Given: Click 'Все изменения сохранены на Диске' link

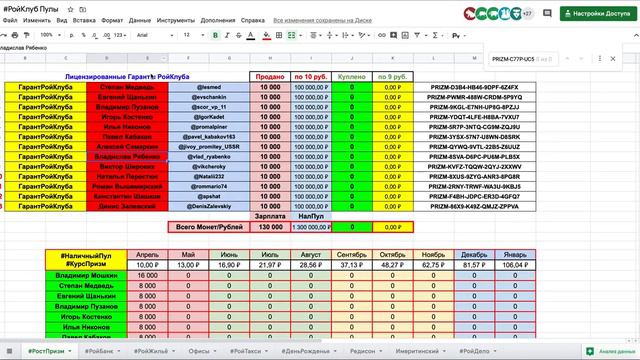Looking at the screenshot, I should (322, 20).
